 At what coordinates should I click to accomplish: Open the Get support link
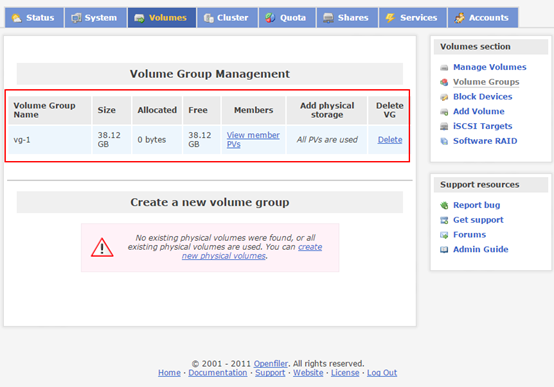[478, 220]
